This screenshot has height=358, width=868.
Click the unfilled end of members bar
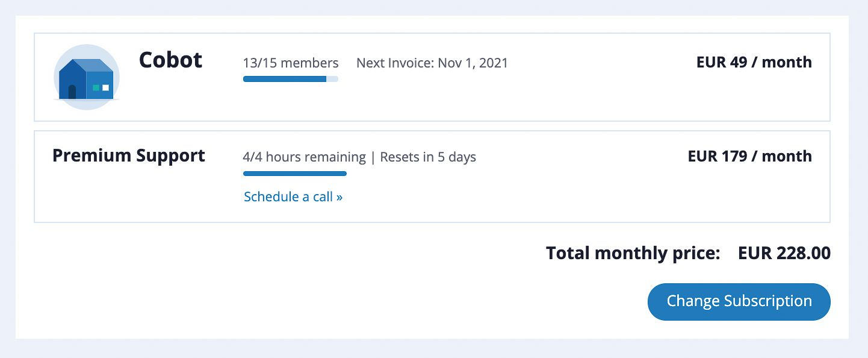[x=332, y=79]
